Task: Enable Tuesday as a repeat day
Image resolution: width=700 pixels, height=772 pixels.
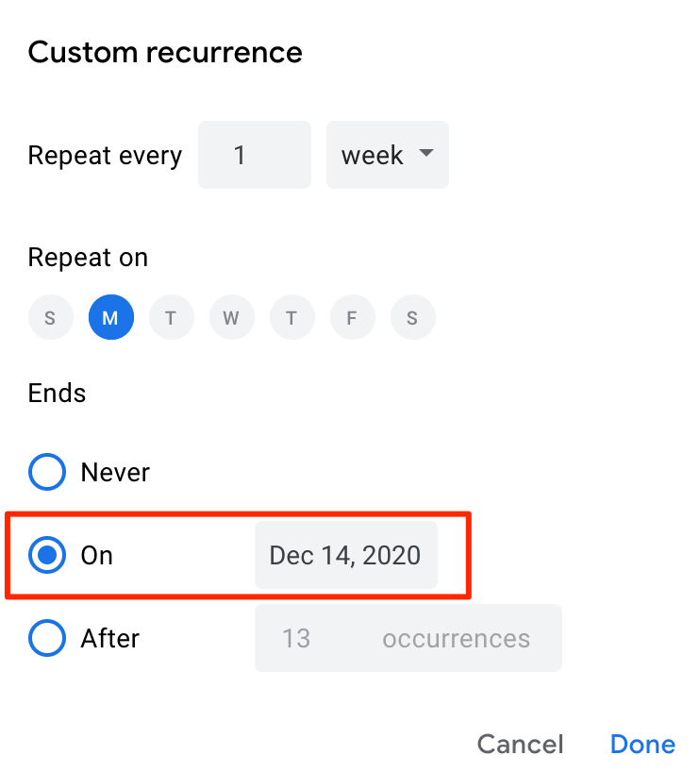Action: point(171,318)
